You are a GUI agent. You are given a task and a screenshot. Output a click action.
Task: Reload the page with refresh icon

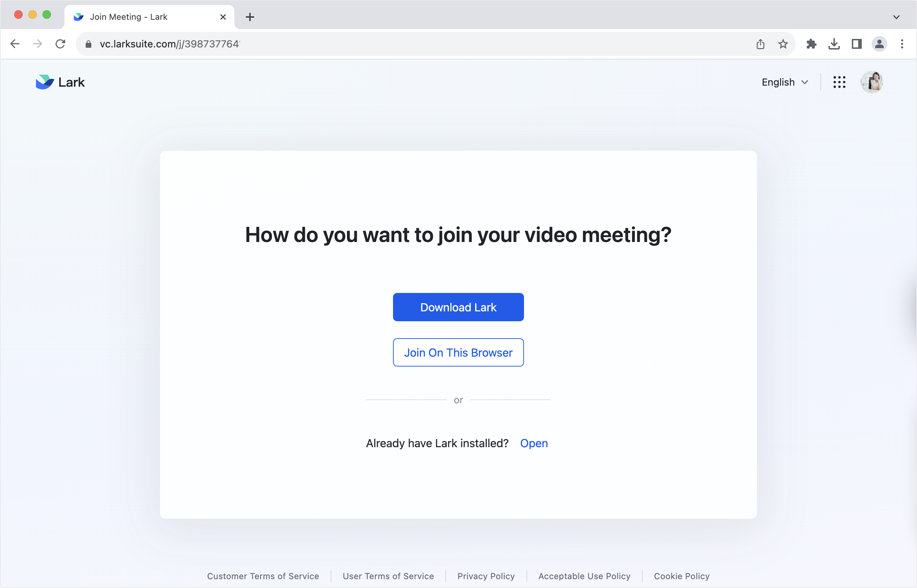[x=61, y=44]
